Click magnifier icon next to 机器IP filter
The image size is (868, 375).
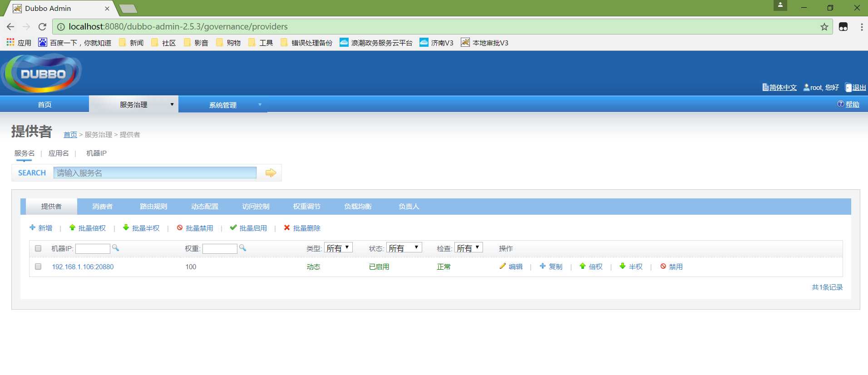point(115,248)
